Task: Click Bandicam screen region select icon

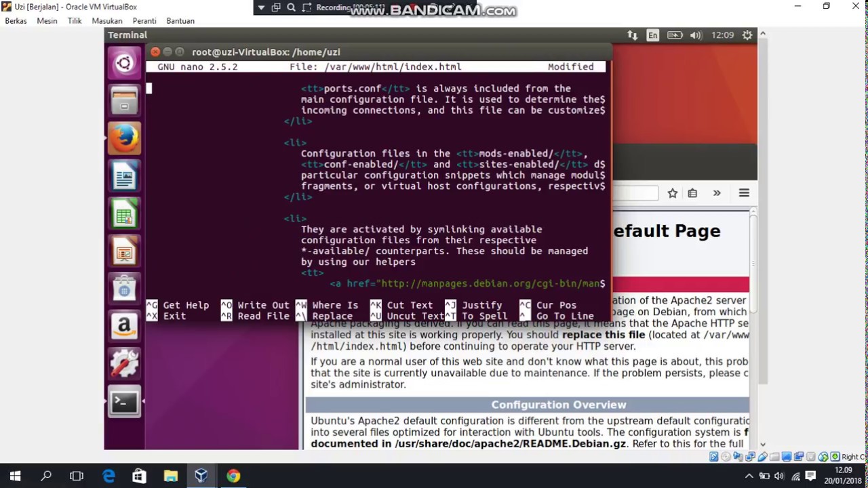Action: pos(307,7)
